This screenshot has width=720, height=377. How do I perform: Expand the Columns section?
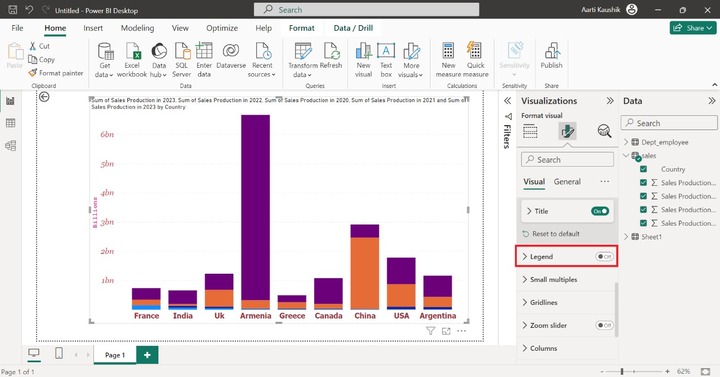525,348
